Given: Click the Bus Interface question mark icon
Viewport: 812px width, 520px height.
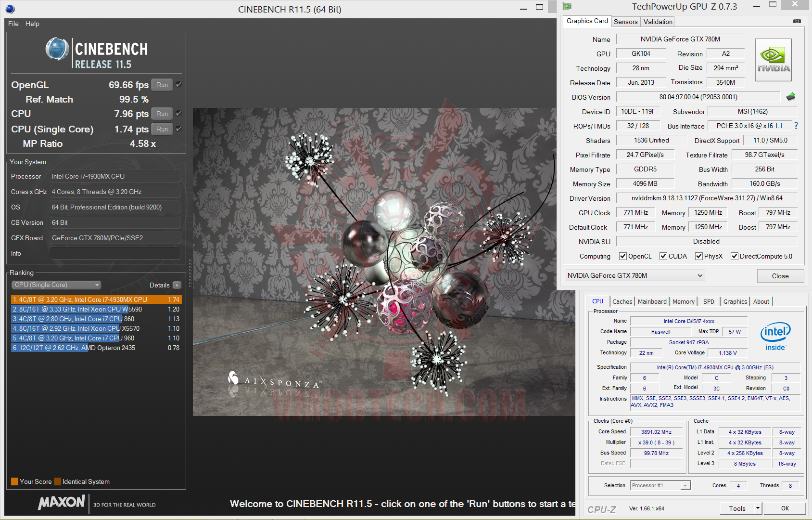Looking at the screenshot, I should 796,126.
